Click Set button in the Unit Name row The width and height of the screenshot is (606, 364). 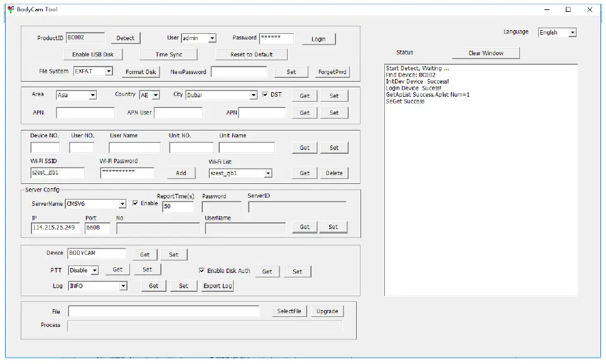(334, 147)
